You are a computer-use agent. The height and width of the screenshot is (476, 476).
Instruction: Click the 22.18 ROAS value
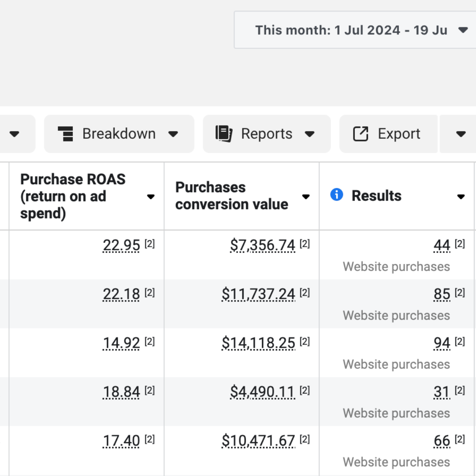click(121, 294)
